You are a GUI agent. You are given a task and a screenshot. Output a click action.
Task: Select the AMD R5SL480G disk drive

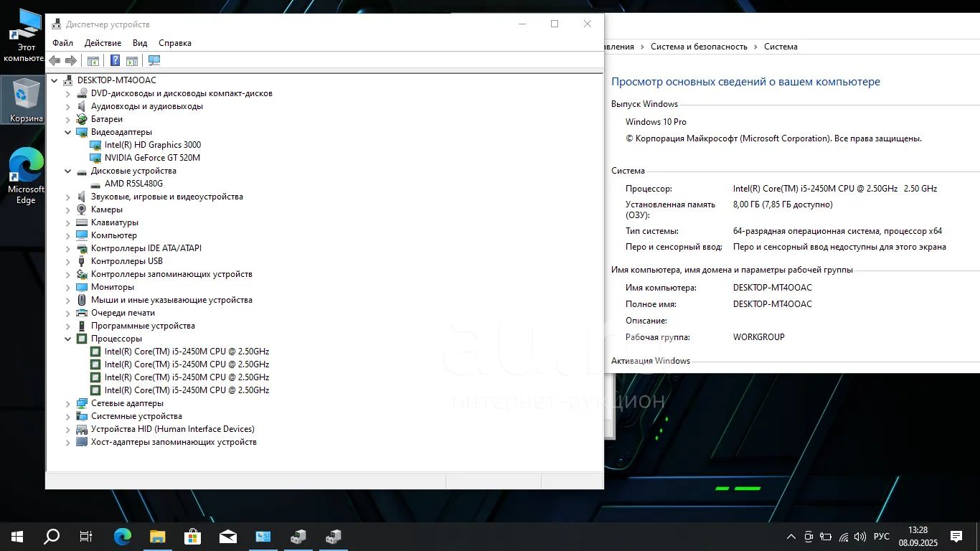coord(133,184)
